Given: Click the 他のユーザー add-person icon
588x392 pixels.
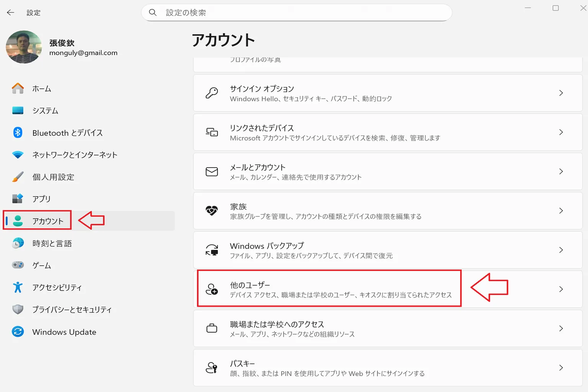Looking at the screenshot, I should tap(212, 289).
